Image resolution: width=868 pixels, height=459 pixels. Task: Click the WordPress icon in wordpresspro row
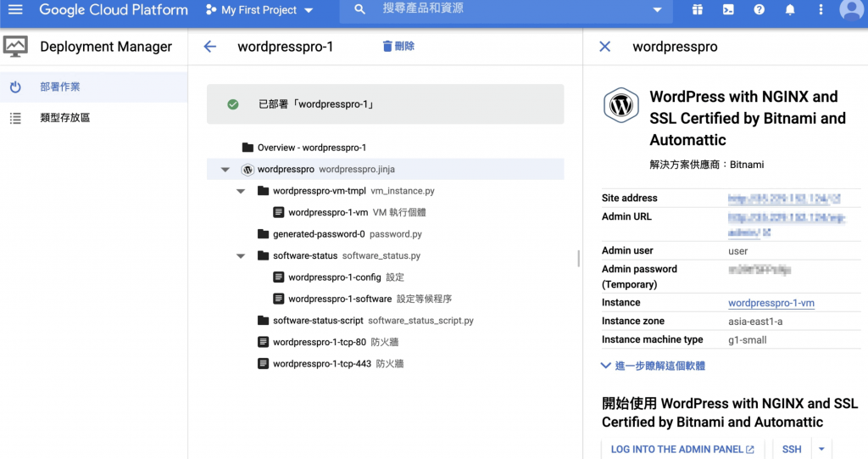click(248, 170)
